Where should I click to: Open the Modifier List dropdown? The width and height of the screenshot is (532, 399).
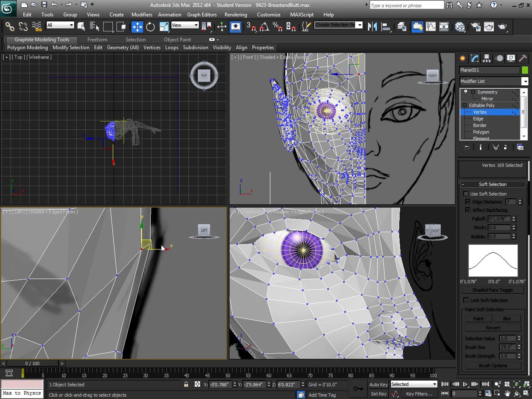494,81
